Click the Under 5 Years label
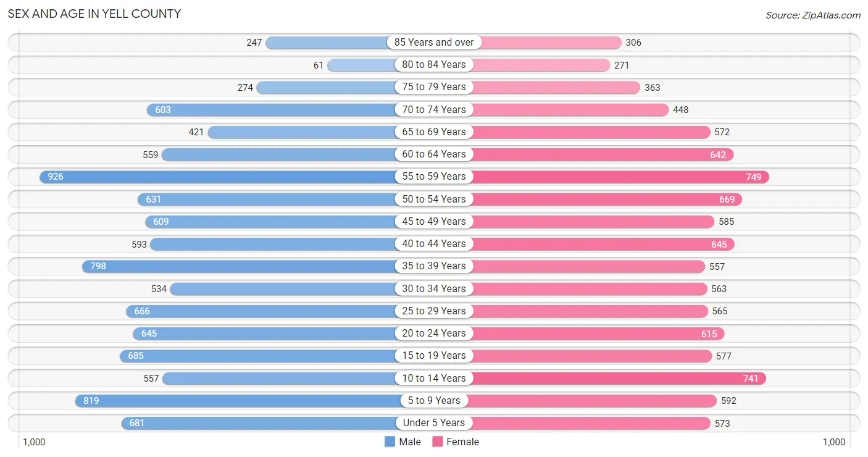 [x=434, y=422]
